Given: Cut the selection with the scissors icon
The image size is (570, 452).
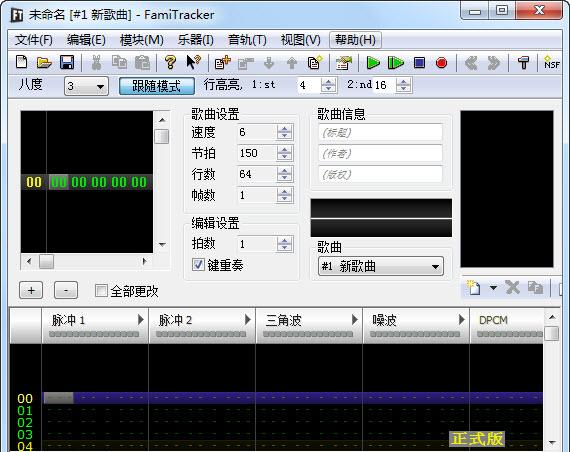Looking at the screenshot, I should pyautogui.click(x=96, y=63).
